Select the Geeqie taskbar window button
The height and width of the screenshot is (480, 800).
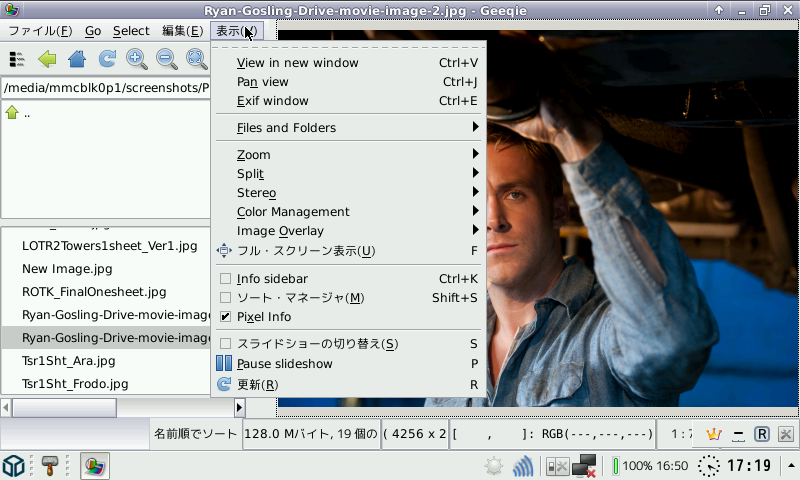(x=95, y=466)
